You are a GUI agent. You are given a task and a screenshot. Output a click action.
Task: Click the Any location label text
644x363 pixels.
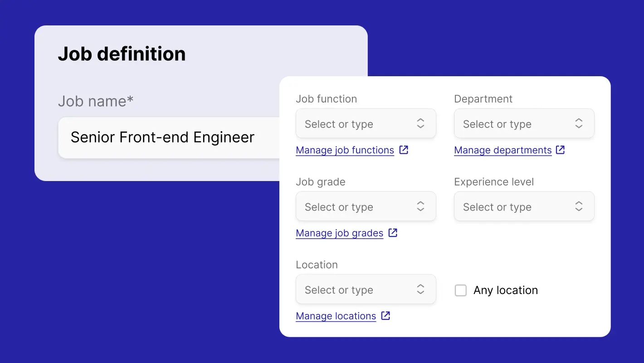pos(505,290)
